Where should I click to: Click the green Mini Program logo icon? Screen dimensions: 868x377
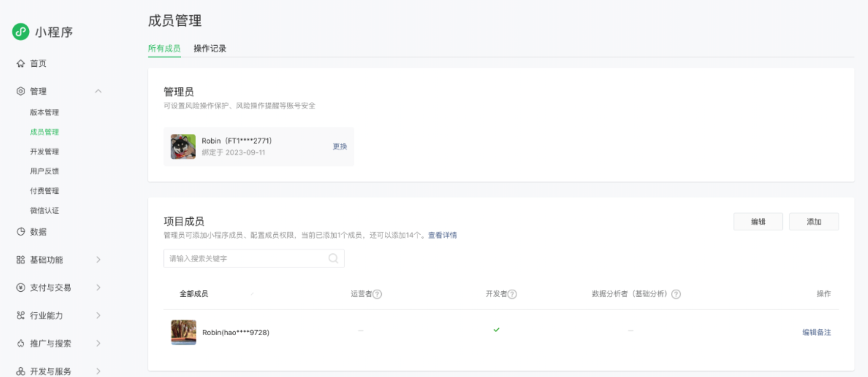click(20, 32)
